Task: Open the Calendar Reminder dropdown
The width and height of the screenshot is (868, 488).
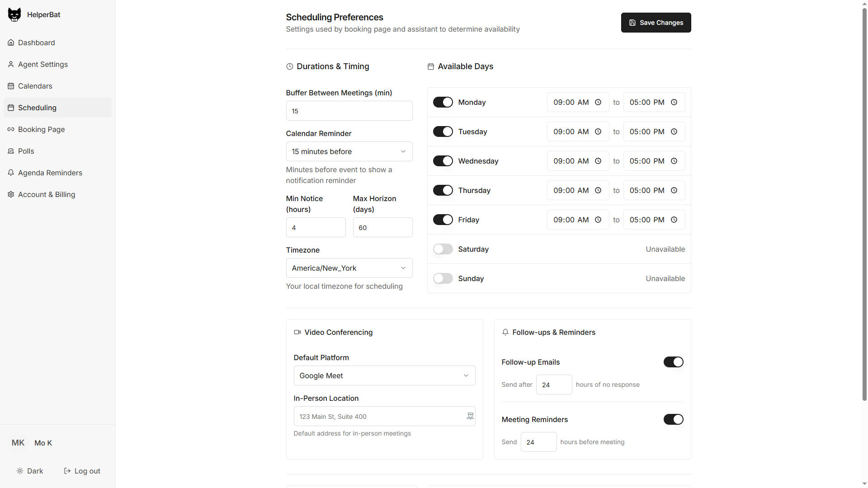Action: pyautogui.click(x=349, y=151)
